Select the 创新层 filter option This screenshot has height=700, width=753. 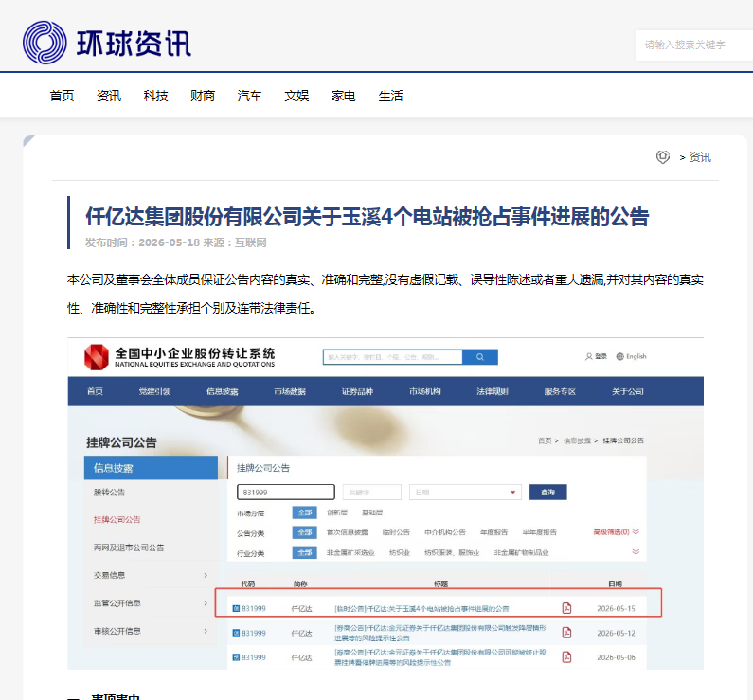(x=336, y=512)
